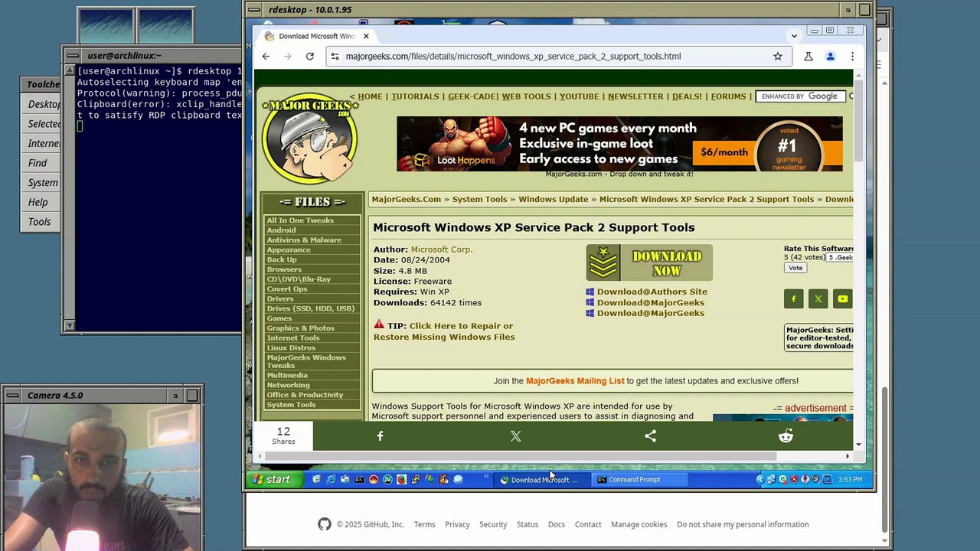Open Toolchest Tools menu item

coord(40,222)
